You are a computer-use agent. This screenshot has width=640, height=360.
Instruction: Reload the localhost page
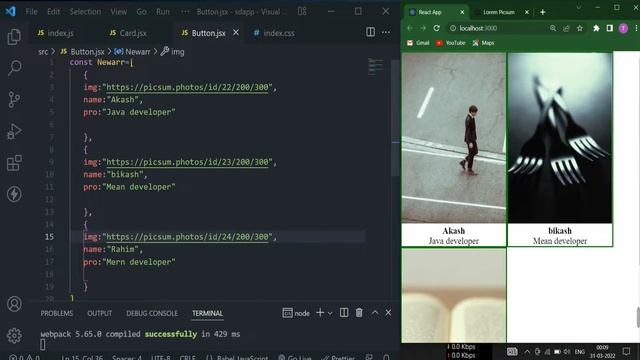pos(437,28)
